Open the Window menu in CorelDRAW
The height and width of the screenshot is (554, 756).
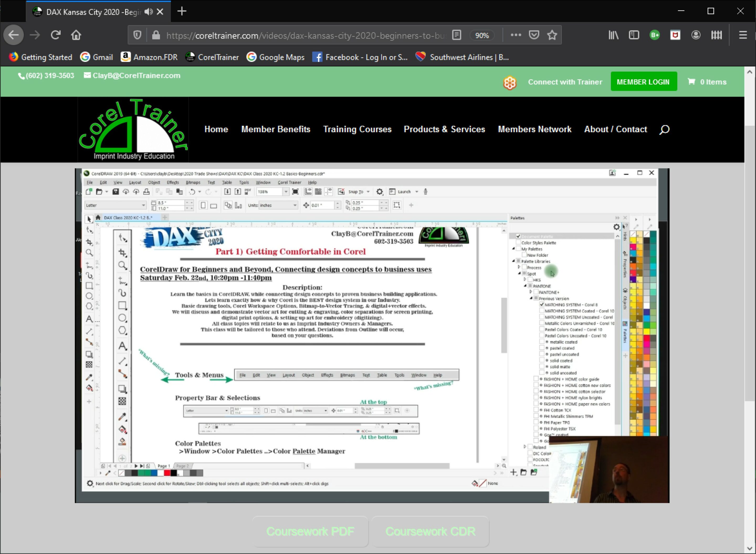tap(263, 182)
